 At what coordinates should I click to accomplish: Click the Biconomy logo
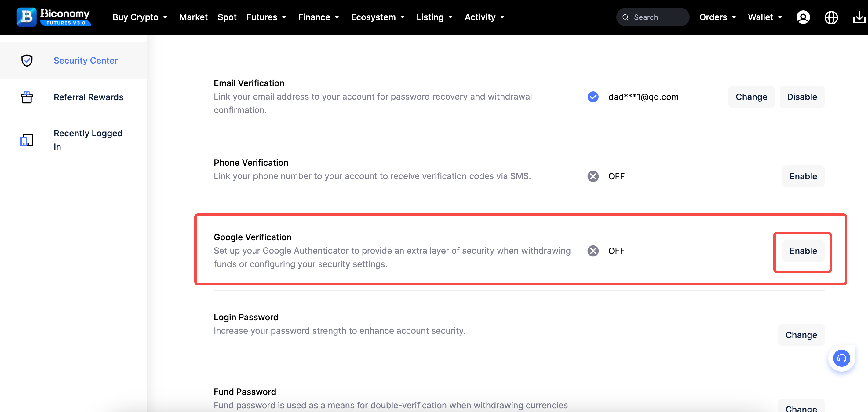tap(53, 17)
